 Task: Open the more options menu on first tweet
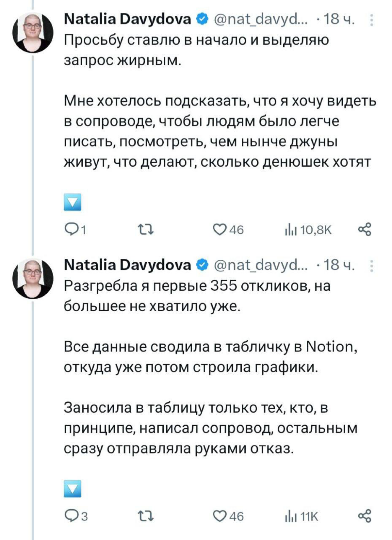click(x=372, y=20)
